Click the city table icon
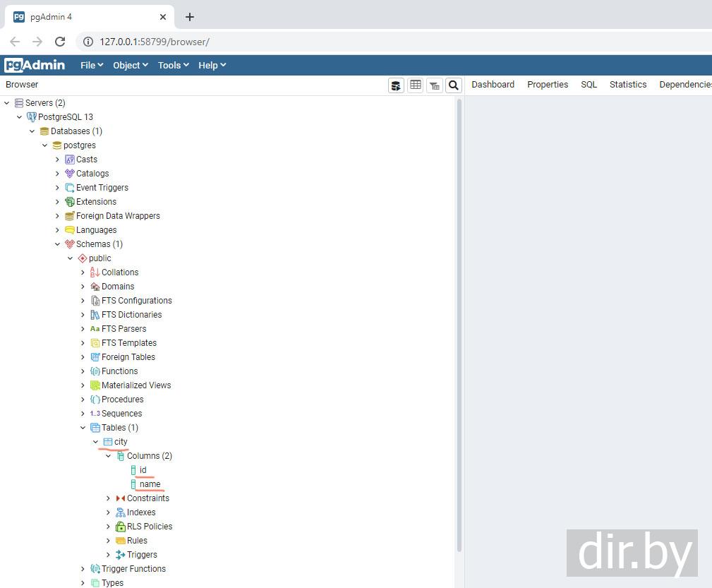Viewport: 712px width, 588px height. 108,442
